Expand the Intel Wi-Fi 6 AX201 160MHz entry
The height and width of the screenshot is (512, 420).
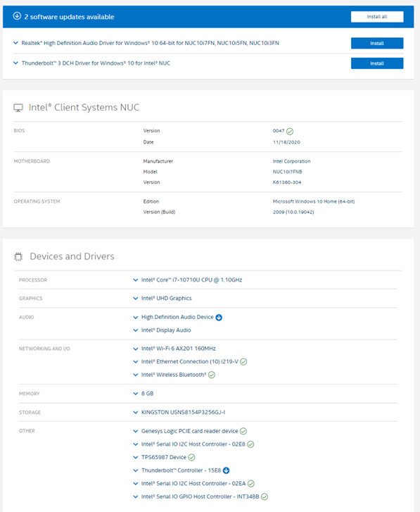coord(136,349)
